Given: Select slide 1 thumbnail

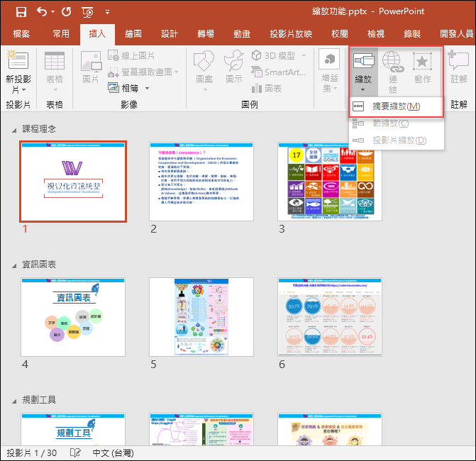Looking at the screenshot, I should [73, 182].
